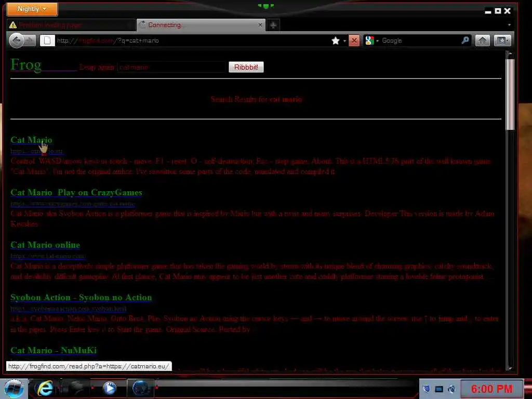Minimize the Nightly window
532x399 pixels.
tap(488, 11)
